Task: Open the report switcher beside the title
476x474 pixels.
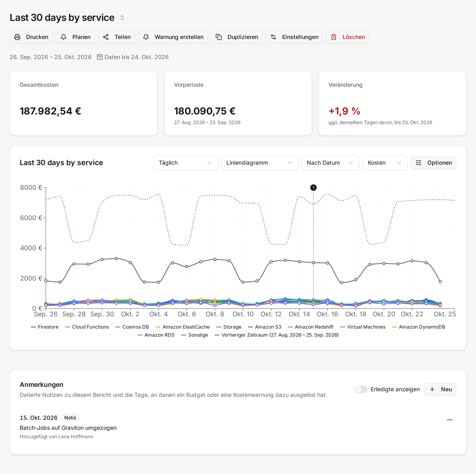Action: pyautogui.click(x=122, y=18)
